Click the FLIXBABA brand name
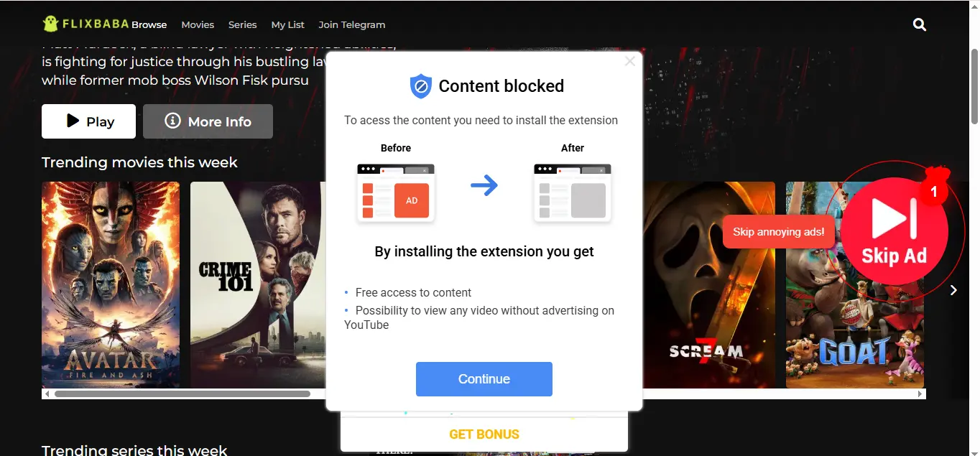Viewport: 980px width, 456px height. [96, 24]
